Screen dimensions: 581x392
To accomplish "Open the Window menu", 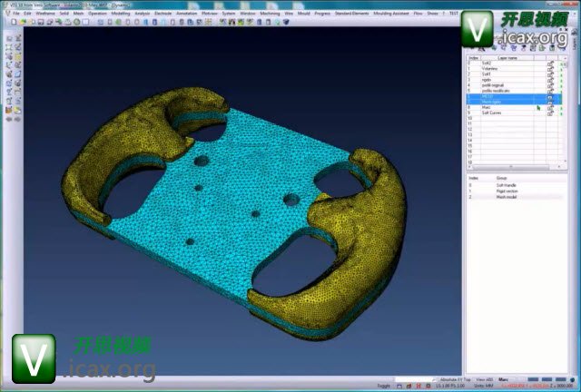I will [248, 14].
